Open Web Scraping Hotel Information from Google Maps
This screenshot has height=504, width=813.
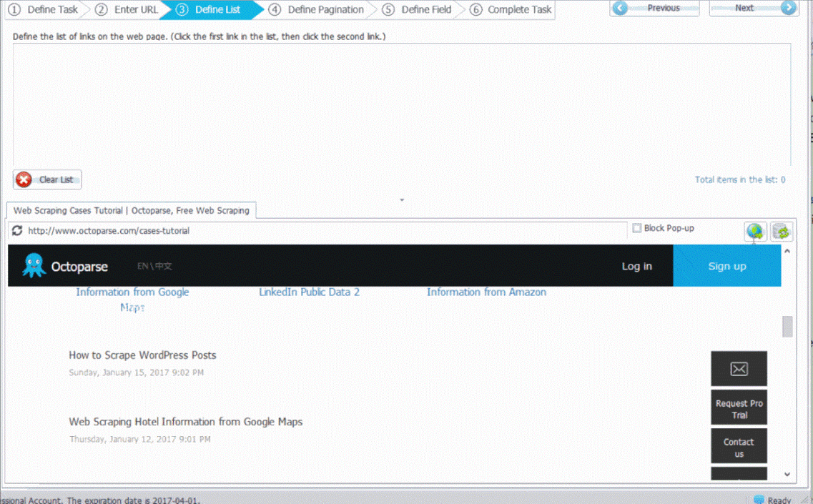pos(186,422)
